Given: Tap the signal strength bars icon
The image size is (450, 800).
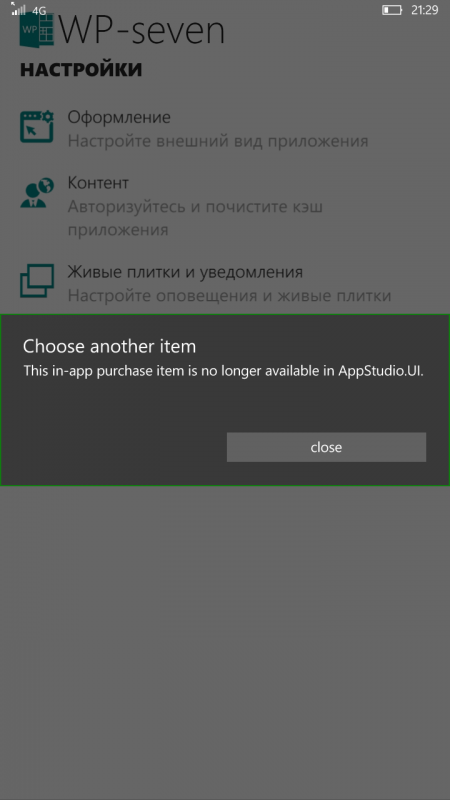Looking at the screenshot, I should [19, 9].
